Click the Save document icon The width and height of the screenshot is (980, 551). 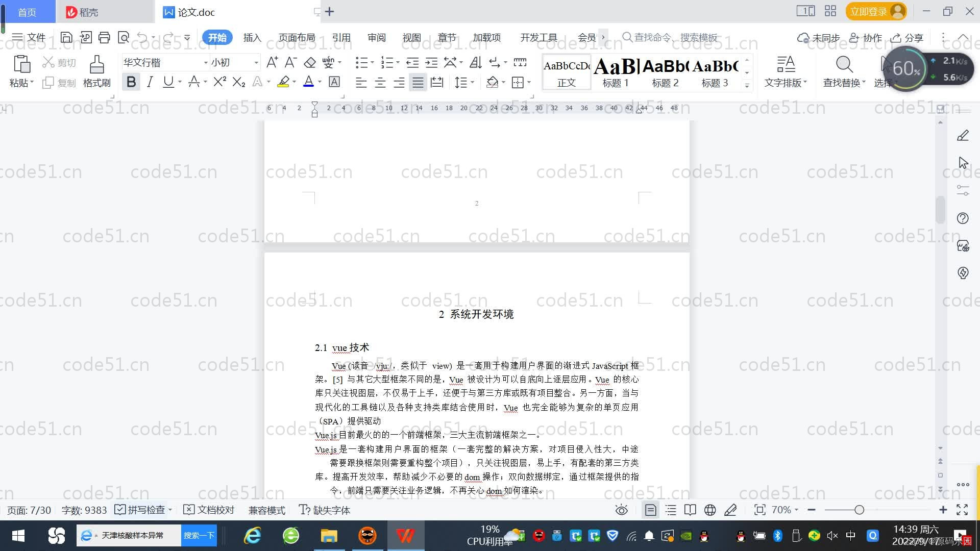[x=67, y=37]
